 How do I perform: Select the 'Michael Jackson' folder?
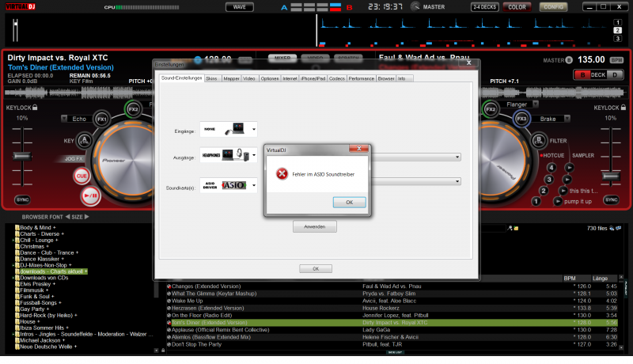tap(40, 340)
